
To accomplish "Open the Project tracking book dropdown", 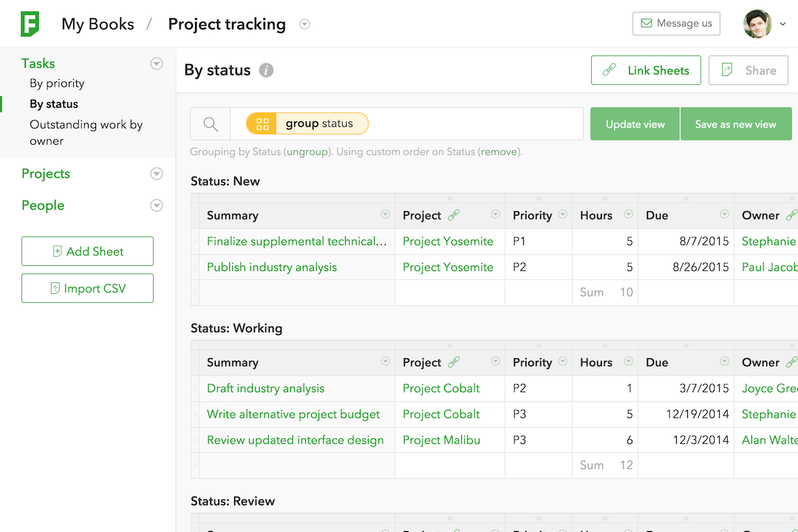I will (x=304, y=24).
